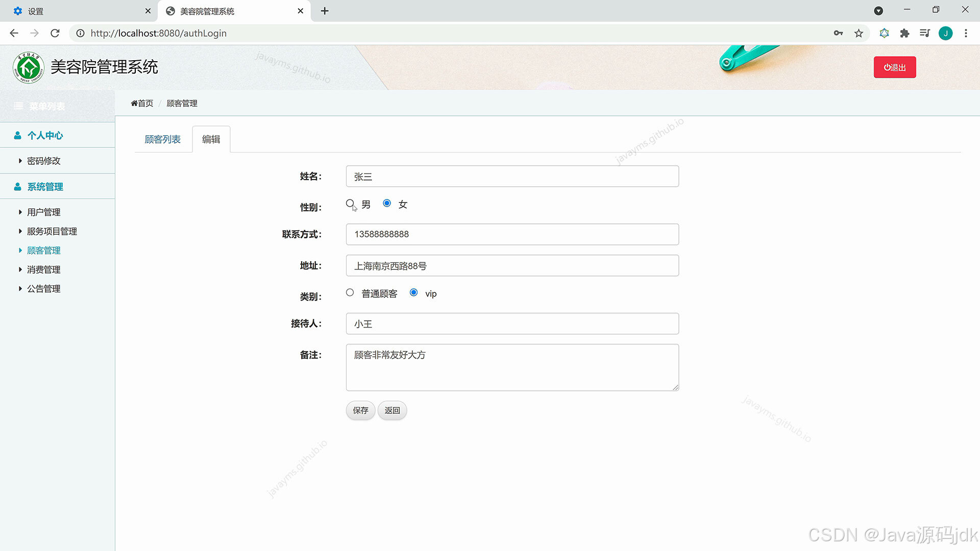This screenshot has height=551, width=980.
Task: Click the 地址 input field
Action: 512,266
